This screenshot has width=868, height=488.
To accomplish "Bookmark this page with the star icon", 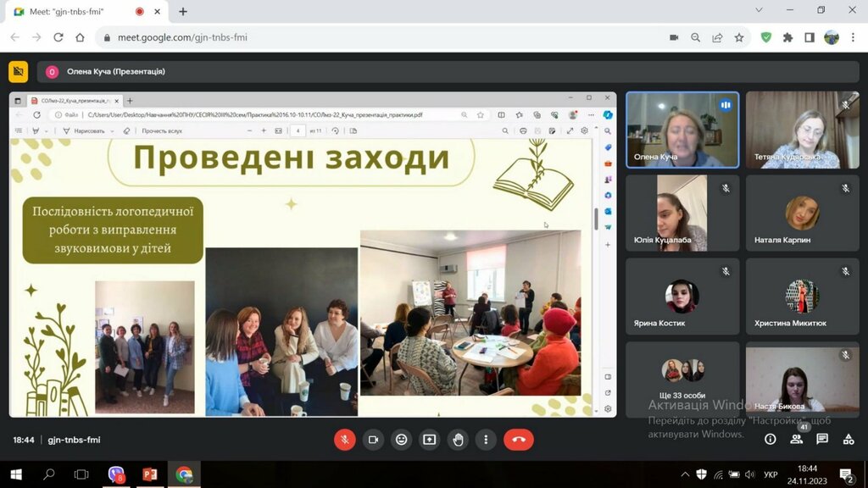I will 739,37.
